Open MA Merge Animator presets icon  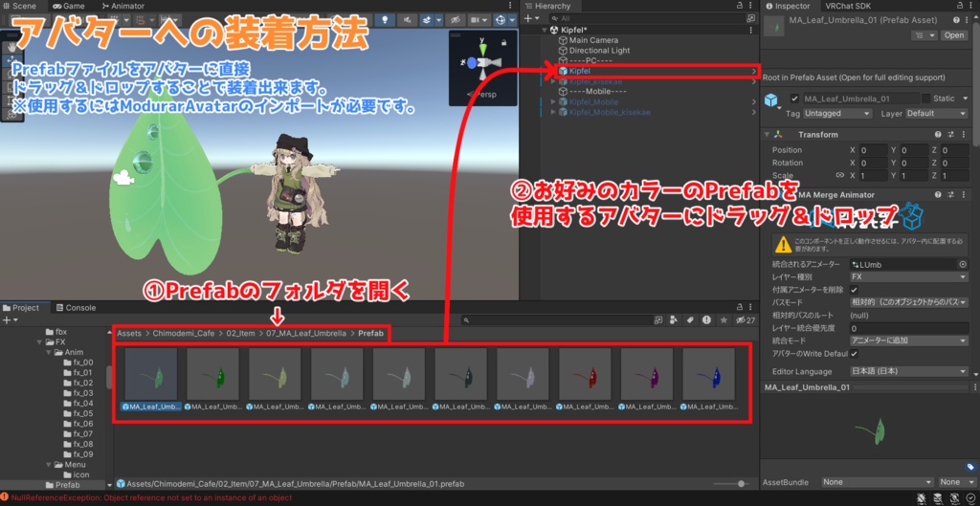point(950,195)
